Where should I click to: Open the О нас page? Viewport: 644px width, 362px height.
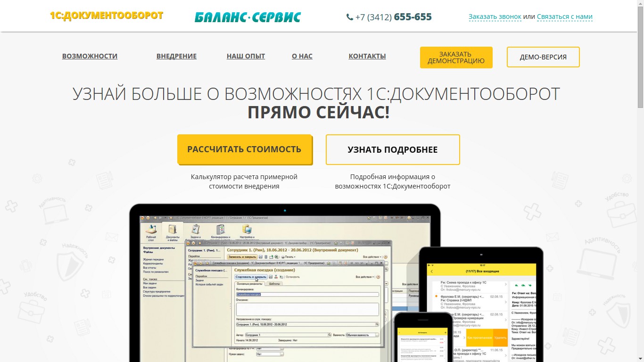pos(302,56)
